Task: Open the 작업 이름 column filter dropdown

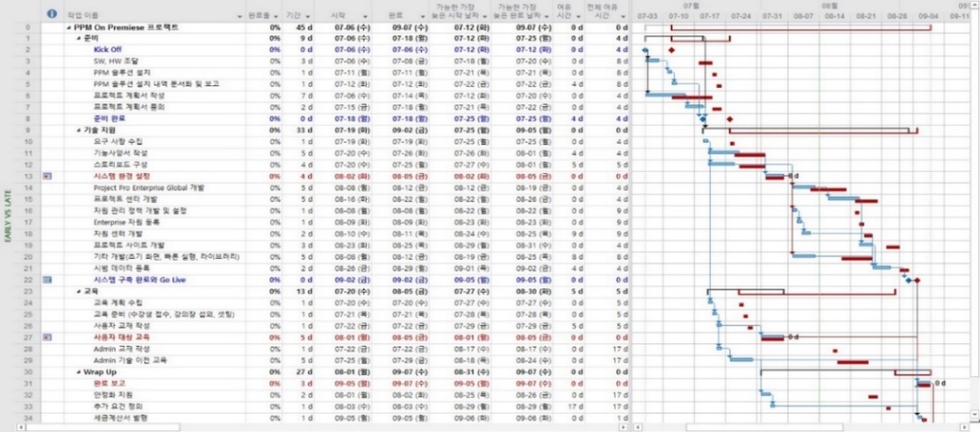Action: (x=240, y=15)
